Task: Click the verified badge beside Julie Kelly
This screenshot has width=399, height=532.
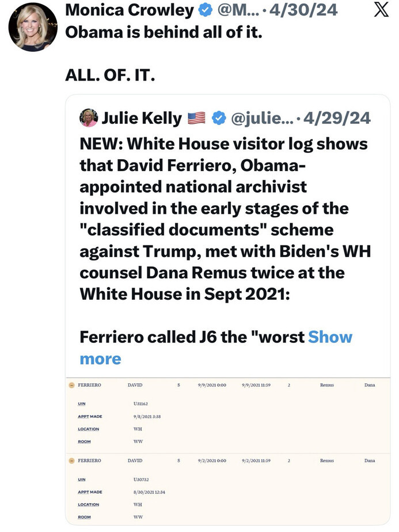Action: [218, 118]
